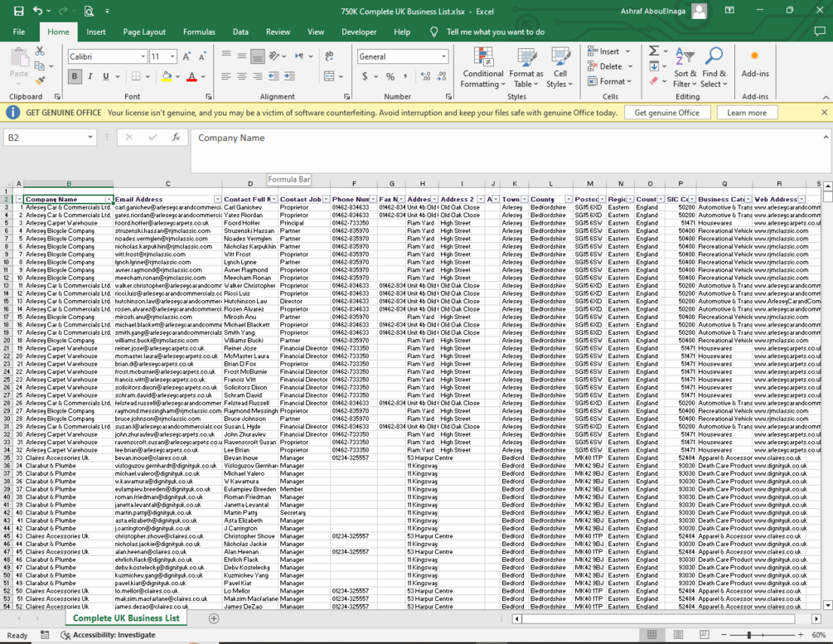833x644 pixels.
Task: Open Fill Color dropdown arrow
Action: tap(178, 76)
